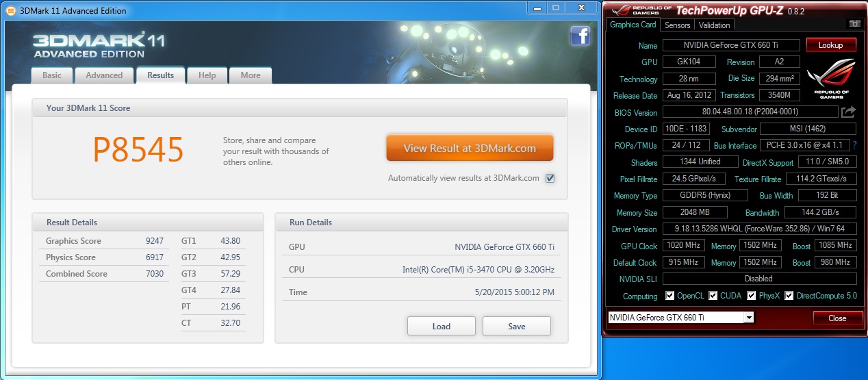Click the GK104 GPU field
This screenshot has width=868, height=380.
point(689,62)
